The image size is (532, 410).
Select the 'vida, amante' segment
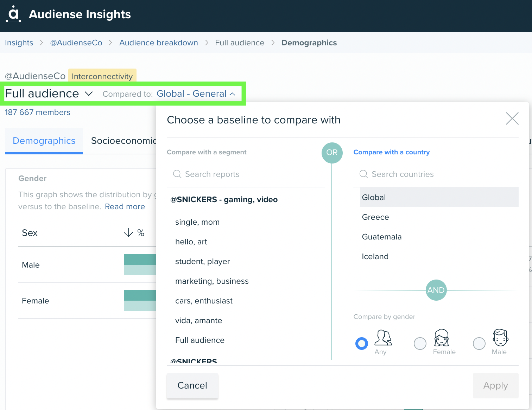(x=198, y=320)
